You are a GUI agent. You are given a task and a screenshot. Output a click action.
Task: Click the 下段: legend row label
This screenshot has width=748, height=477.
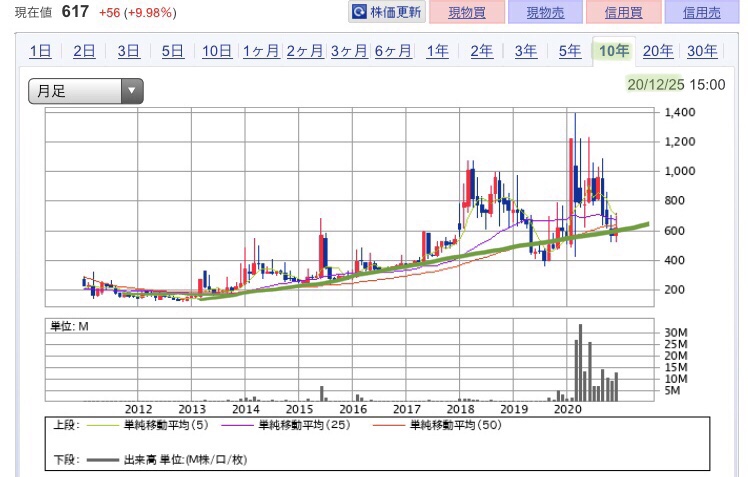point(66,460)
